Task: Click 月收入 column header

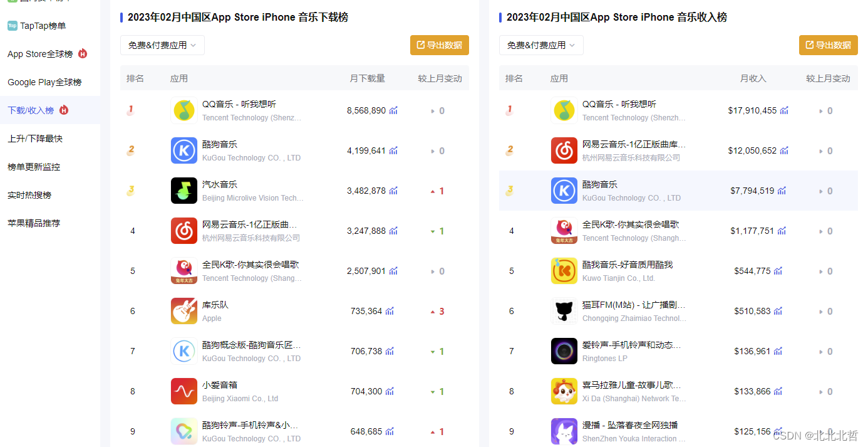Action: coord(753,78)
